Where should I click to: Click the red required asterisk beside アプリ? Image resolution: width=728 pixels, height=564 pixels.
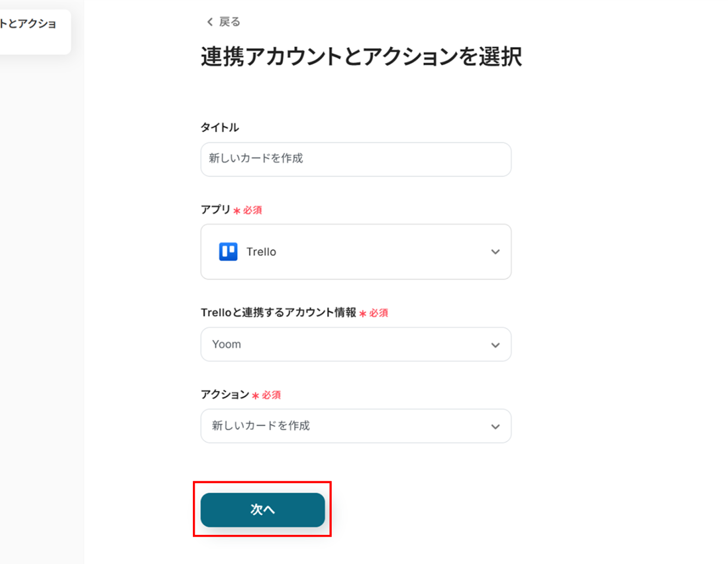(x=237, y=211)
